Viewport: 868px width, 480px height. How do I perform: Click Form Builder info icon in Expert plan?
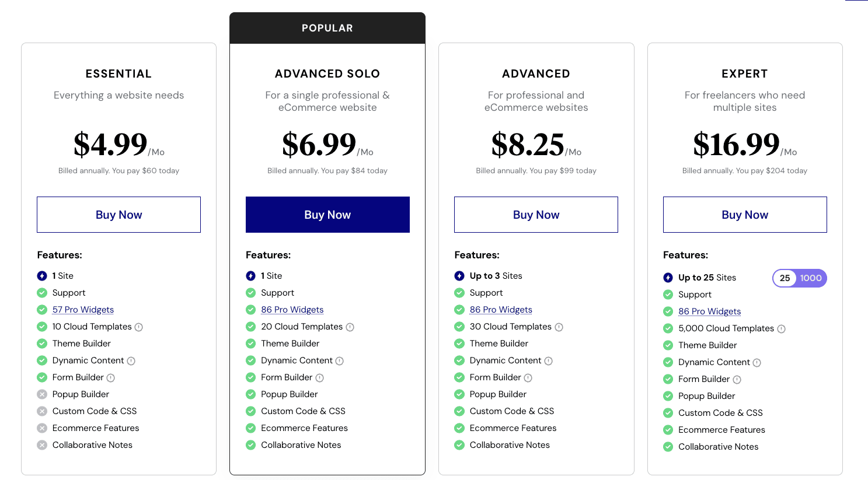737,379
